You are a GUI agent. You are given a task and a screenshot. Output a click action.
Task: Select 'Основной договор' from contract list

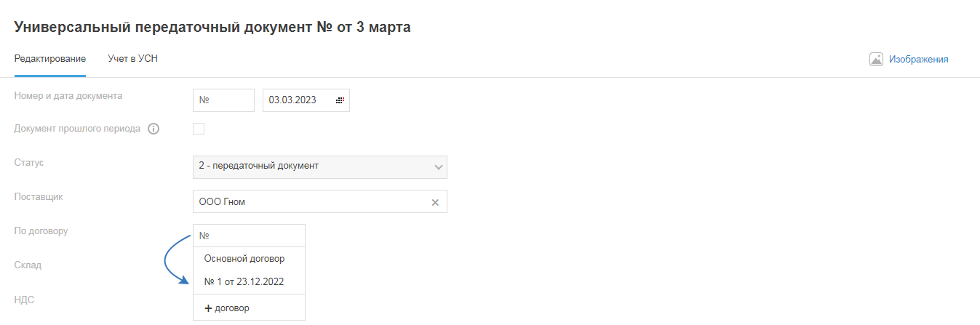tap(244, 258)
